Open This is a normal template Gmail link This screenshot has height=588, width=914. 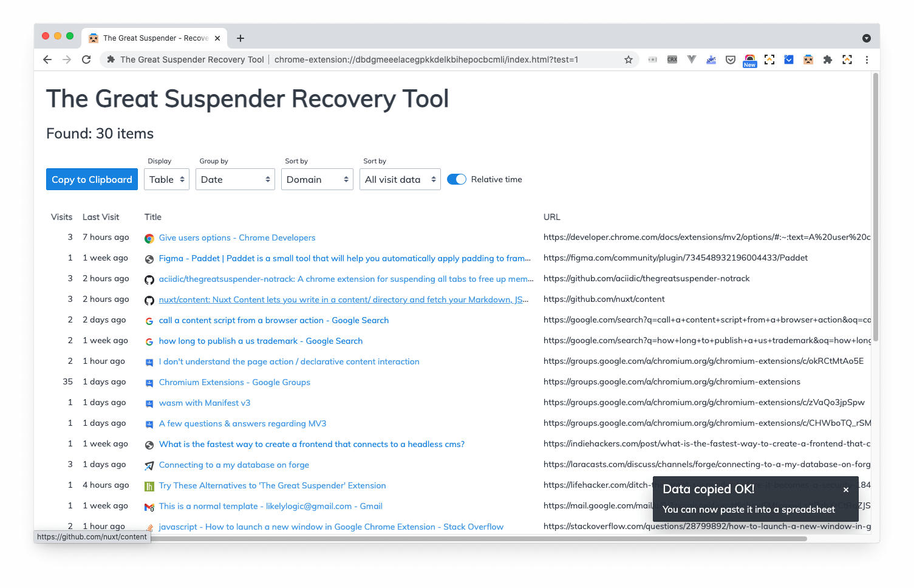point(270,506)
